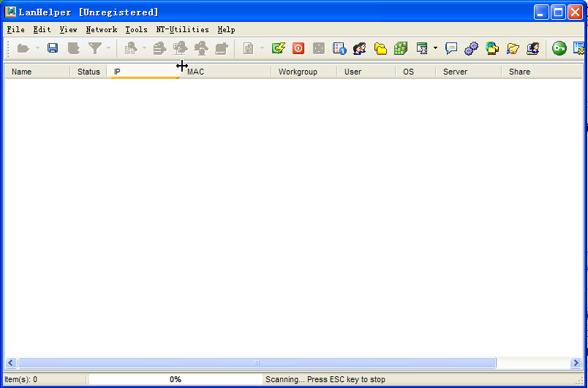
Task: Open the View menu
Action: click(68, 29)
